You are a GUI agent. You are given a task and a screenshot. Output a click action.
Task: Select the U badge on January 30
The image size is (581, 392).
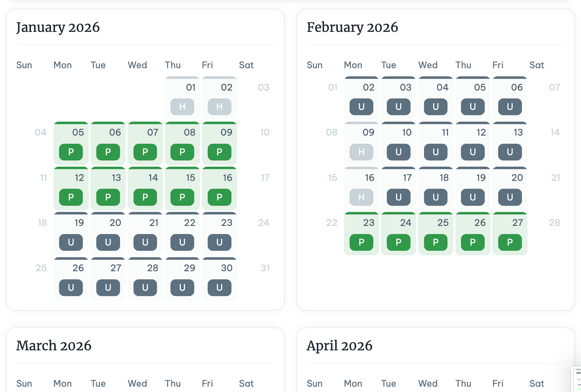pos(219,288)
